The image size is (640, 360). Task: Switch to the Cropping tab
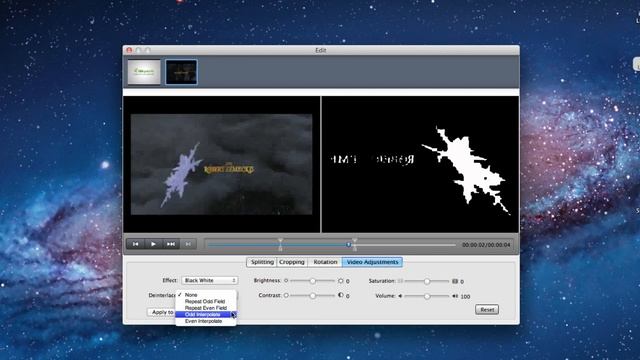point(292,262)
